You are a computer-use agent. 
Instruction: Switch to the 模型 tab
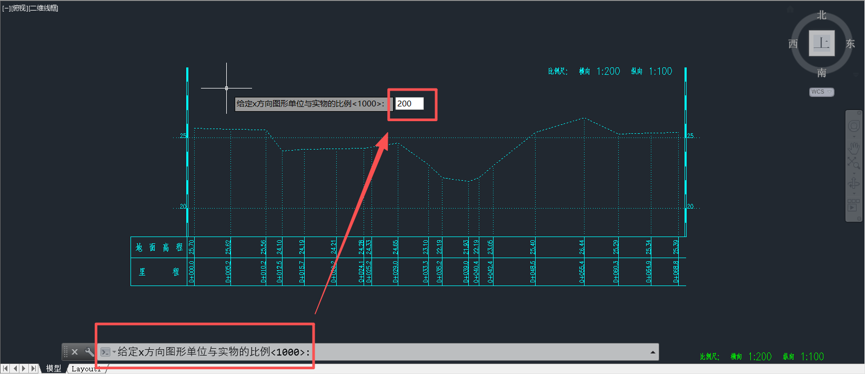pos(54,368)
